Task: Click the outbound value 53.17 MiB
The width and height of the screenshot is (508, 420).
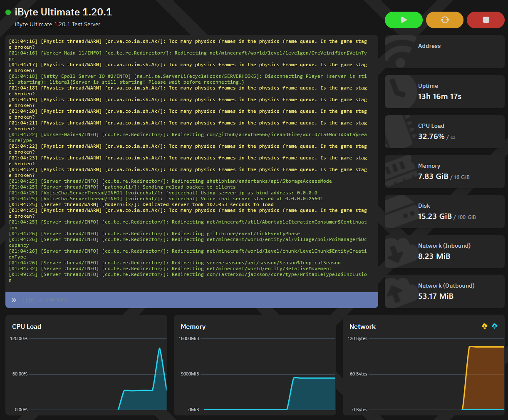Action: coord(436,296)
